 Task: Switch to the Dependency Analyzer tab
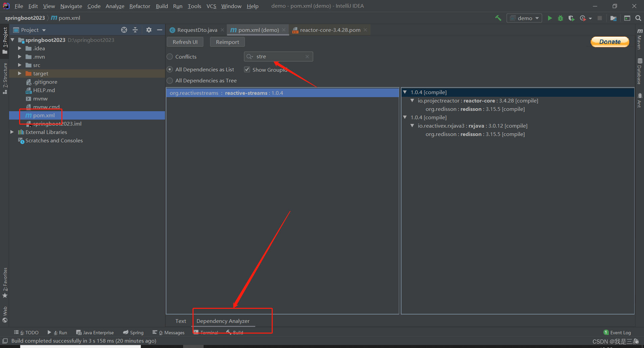[223, 321]
